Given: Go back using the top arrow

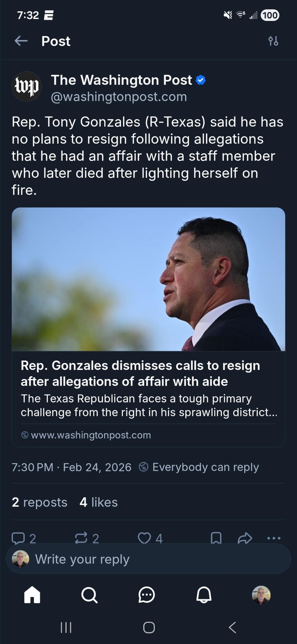Looking at the screenshot, I should [21, 41].
